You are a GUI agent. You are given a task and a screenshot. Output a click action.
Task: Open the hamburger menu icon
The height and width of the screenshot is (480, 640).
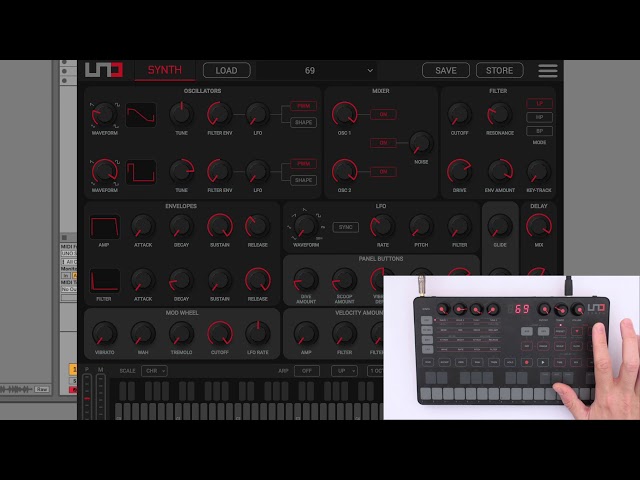click(x=548, y=70)
